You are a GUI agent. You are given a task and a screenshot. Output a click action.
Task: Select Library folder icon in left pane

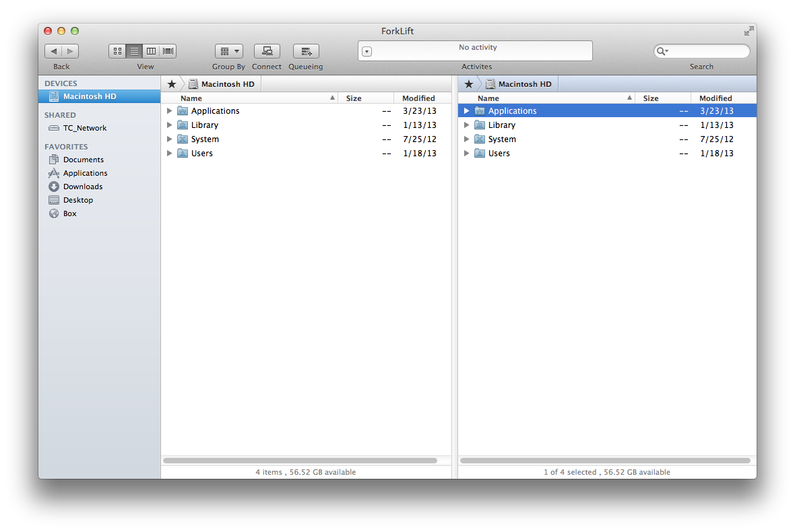tap(183, 125)
